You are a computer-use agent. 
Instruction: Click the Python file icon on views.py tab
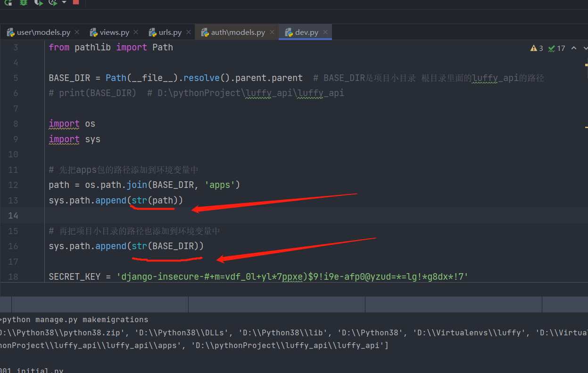[93, 32]
